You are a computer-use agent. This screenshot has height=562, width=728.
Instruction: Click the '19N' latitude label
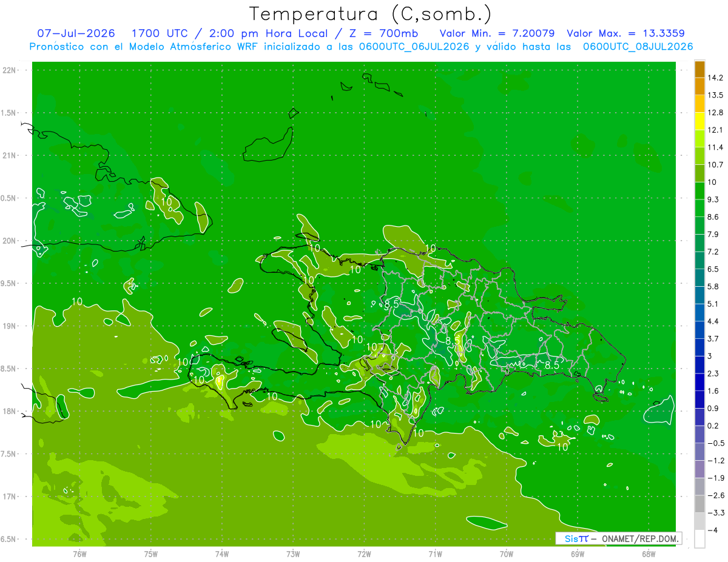(x=9, y=326)
